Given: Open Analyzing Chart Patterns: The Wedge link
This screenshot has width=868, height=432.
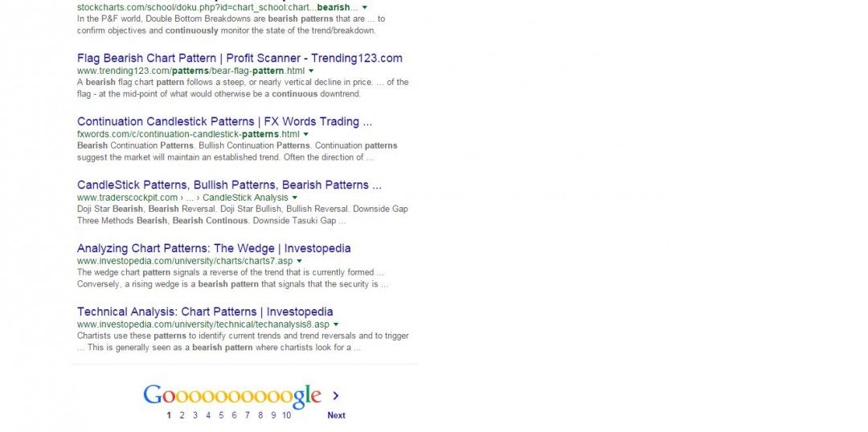Looking at the screenshot, I should tap(214, 248).
